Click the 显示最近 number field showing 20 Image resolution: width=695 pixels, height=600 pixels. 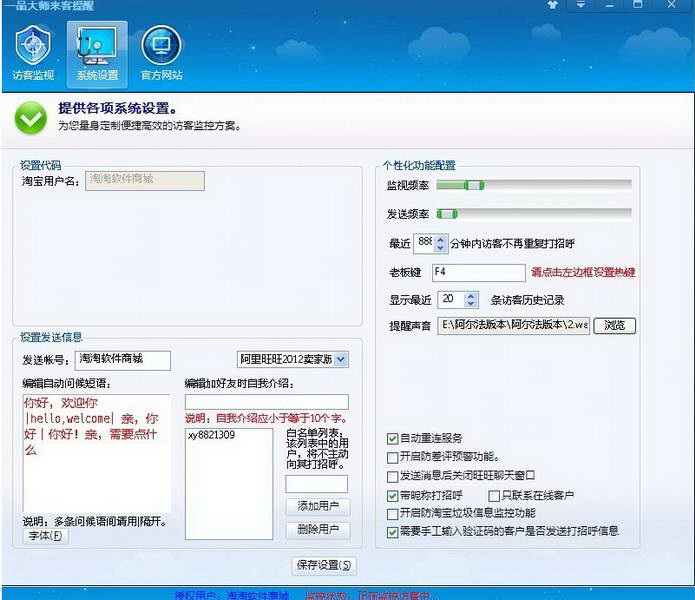[451, 300]
